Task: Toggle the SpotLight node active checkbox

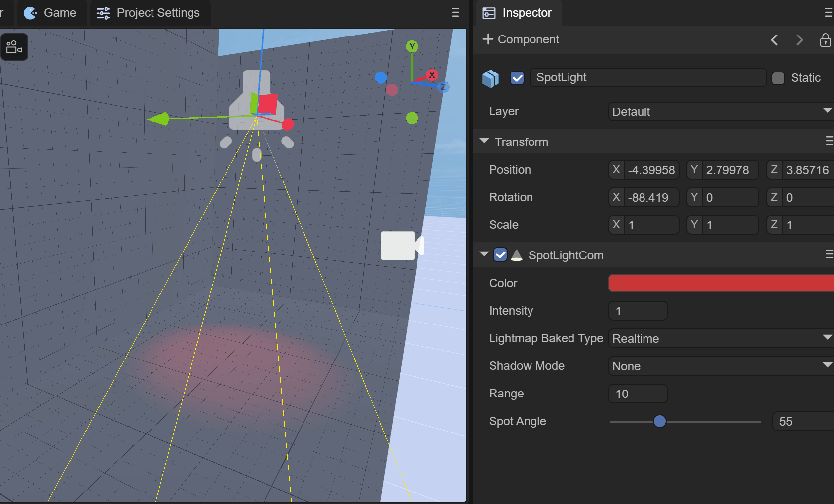Action: [517, 78]
